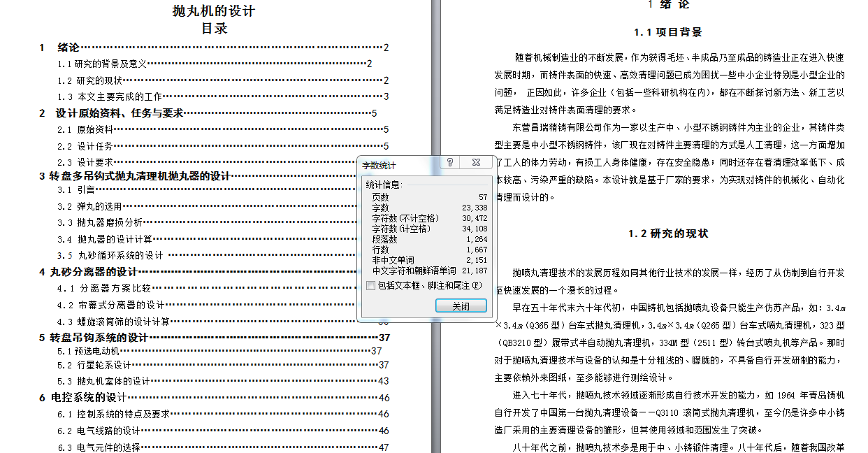Select the 段落数 1,264 row
This screenshot has width=868, height=453.
pos(429,239)
